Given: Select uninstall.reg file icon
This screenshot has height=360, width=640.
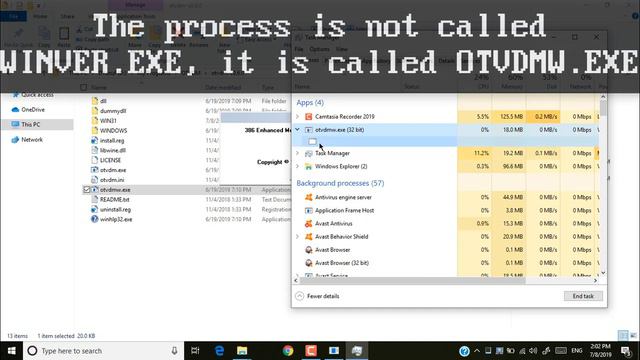Looking at the screenshot, I should click(95, 209).
